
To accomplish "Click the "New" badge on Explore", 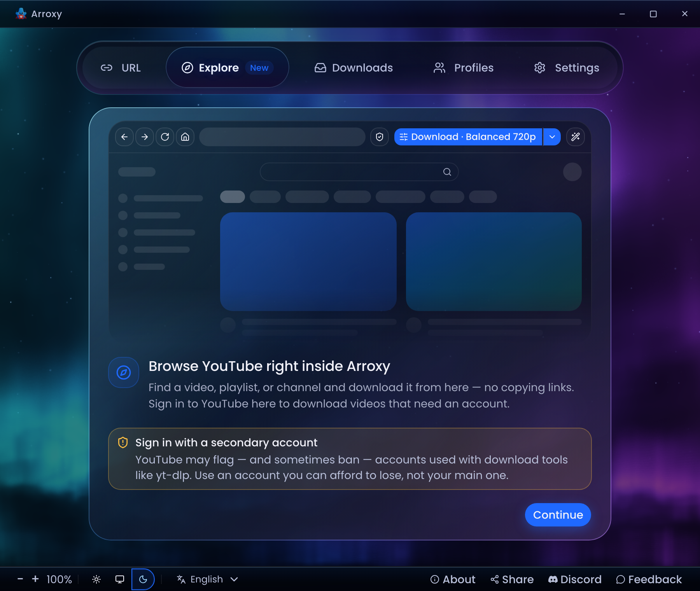I will point(259,68).
